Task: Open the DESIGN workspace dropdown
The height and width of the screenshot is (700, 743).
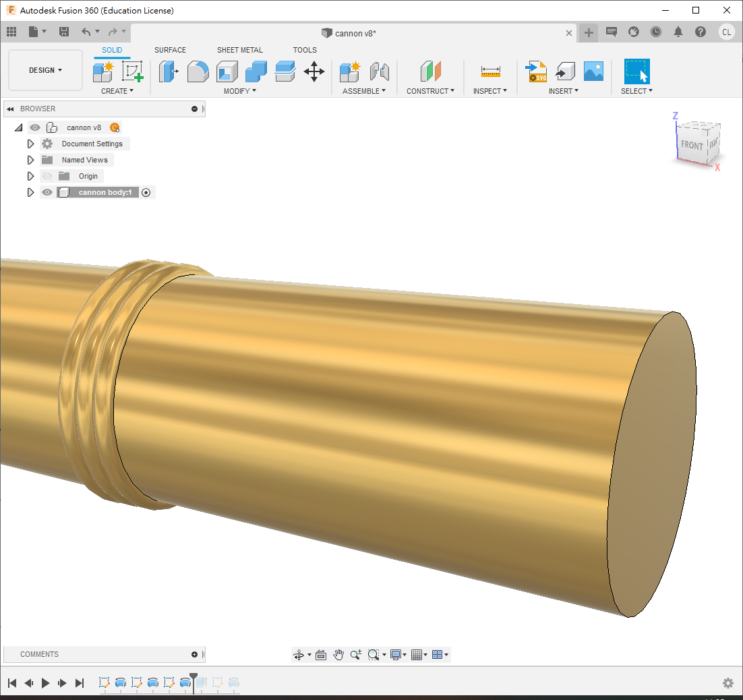Action: point(45,70)
